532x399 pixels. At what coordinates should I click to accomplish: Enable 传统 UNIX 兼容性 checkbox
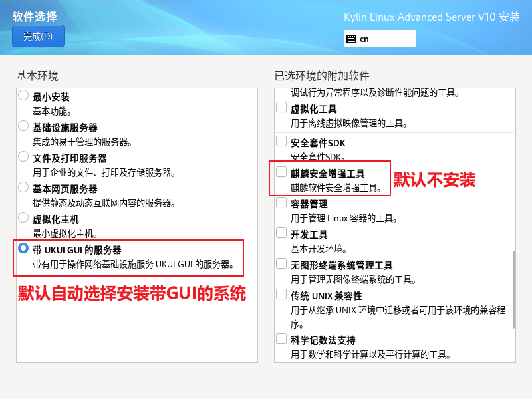(x=281, y=295)
